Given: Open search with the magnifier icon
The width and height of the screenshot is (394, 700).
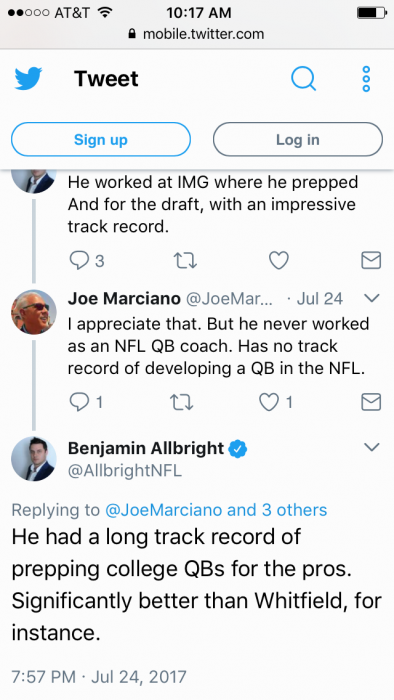Looking at the screenshot, I should [303, 79].
